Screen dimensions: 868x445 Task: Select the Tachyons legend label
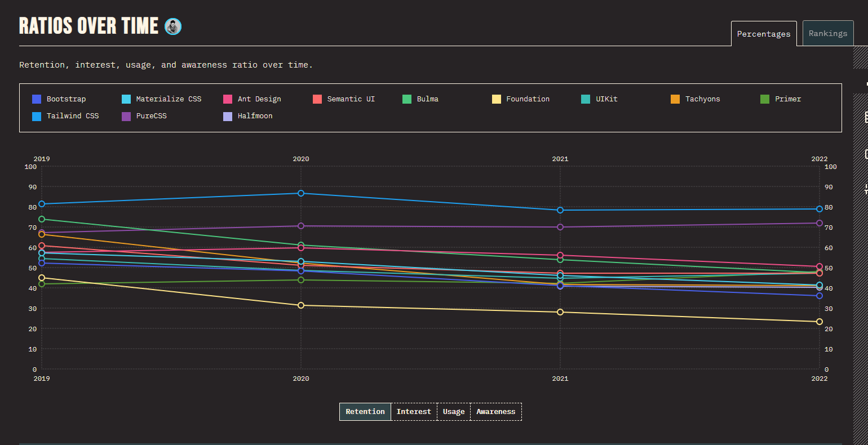click(703, 99)
